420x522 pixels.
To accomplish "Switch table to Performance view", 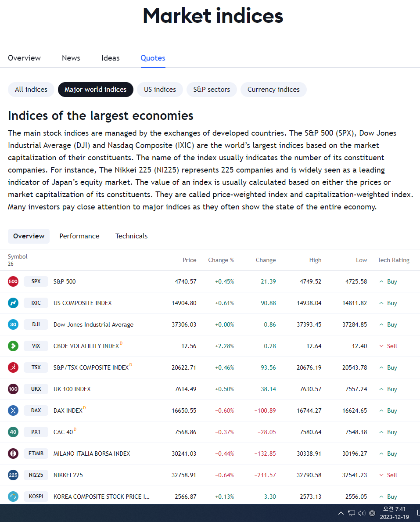I will pyautogui.click(x=79, y=236).
